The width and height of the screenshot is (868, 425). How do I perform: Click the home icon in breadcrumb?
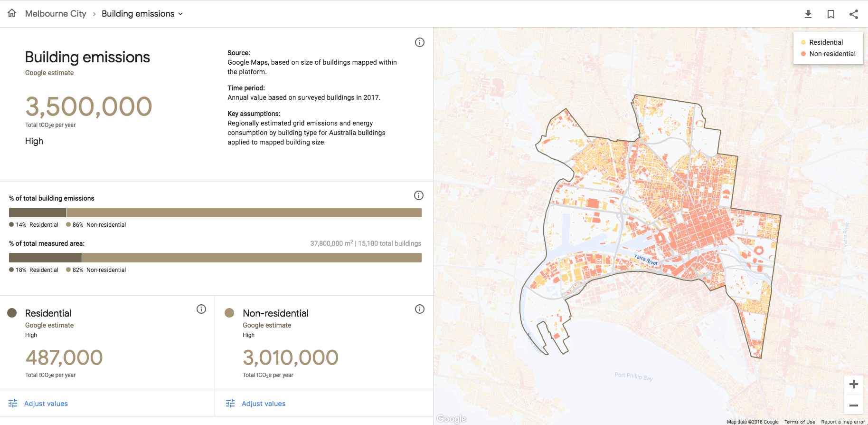click(12, 13)
